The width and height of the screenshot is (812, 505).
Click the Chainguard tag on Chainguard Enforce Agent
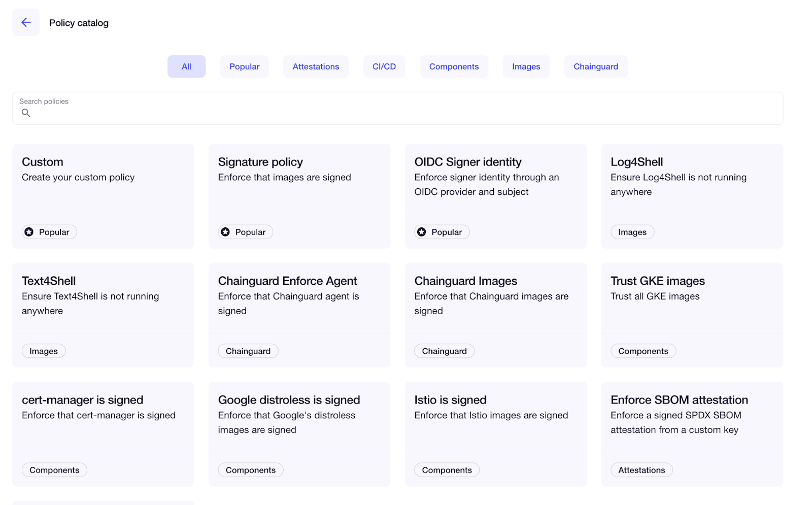[x=248, y=351]
